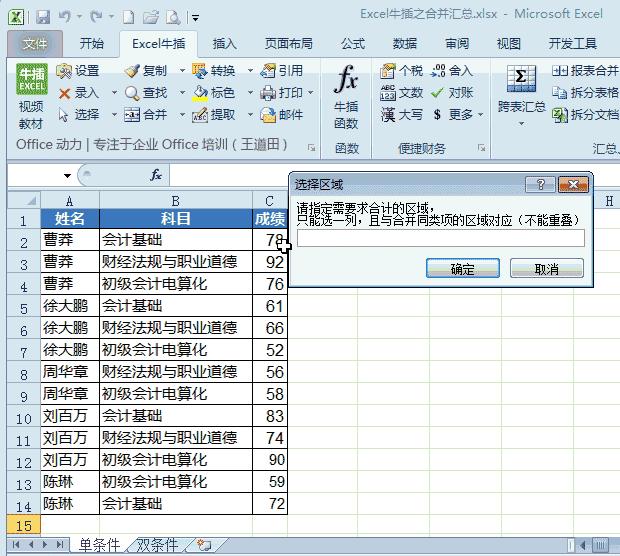The width and height of the screenshot is (620, 556).
Task: Click the 提取 extract tool
Action: [214, 115]
